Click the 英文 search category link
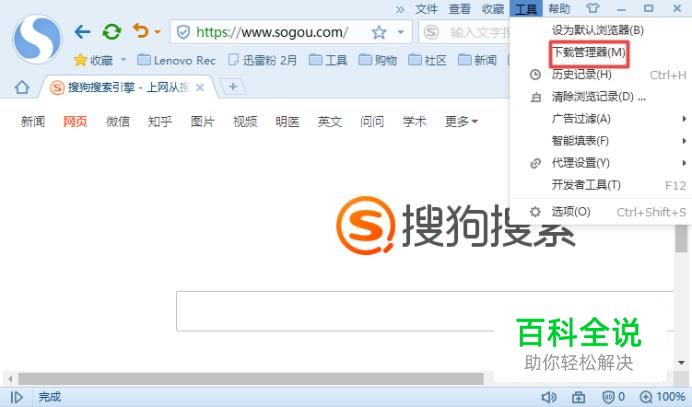 click(x=330, y=121)
